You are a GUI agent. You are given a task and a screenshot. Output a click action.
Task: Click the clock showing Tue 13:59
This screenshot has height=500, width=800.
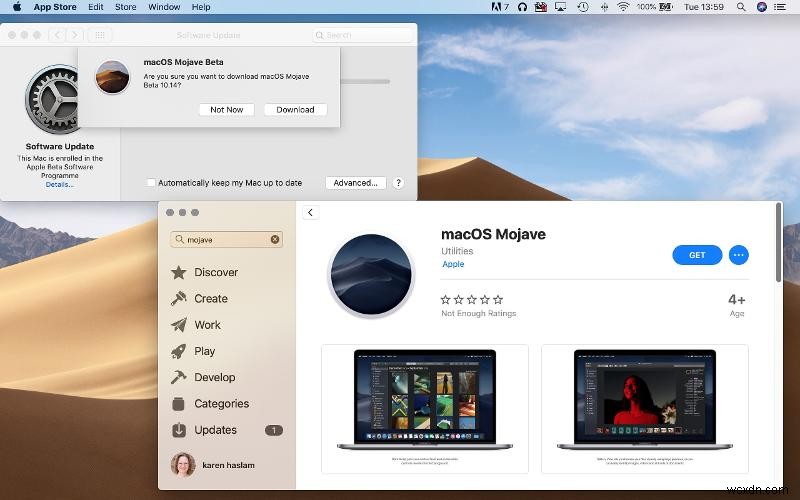pos(704,7)
